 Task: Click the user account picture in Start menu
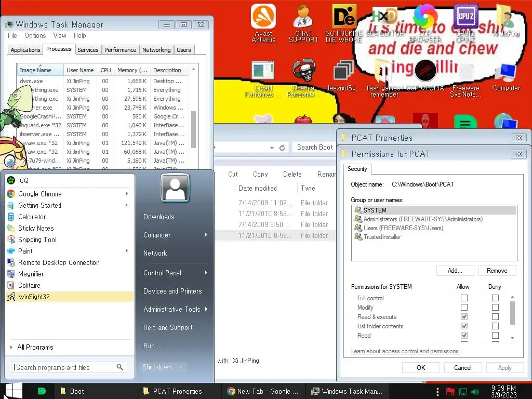coord(175,188)
